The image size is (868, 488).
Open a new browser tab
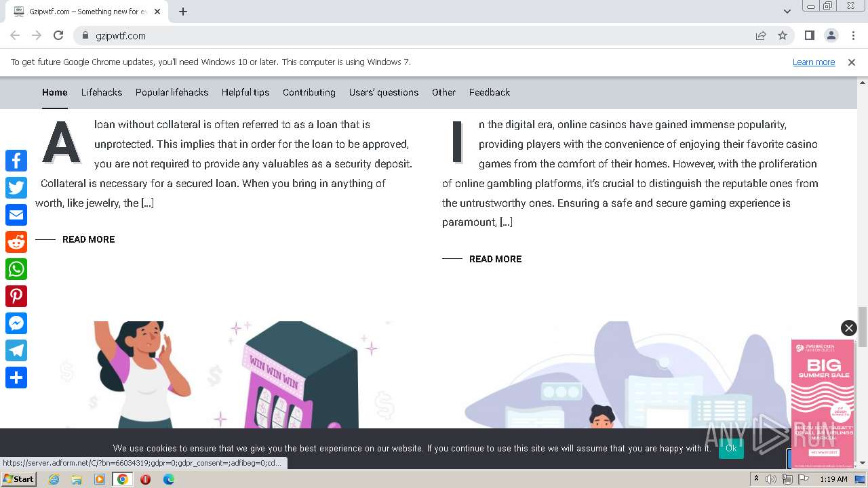point(183,12)
